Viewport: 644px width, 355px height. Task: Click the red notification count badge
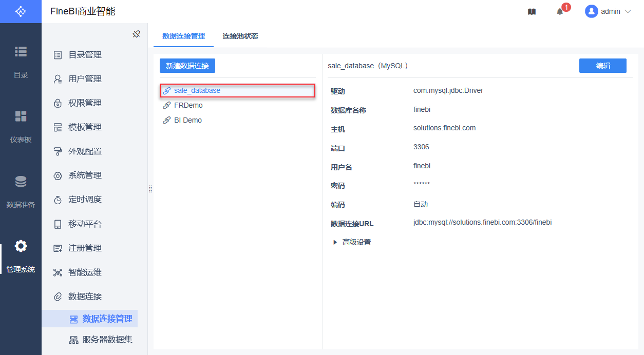point(566,7)
